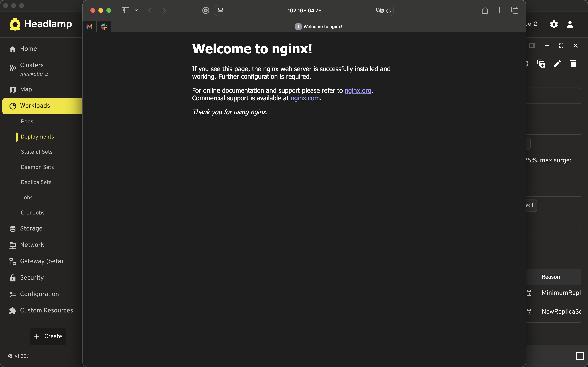
Task: Expand the detail panel to fullscreen
Action: click(x=561, y=45)
